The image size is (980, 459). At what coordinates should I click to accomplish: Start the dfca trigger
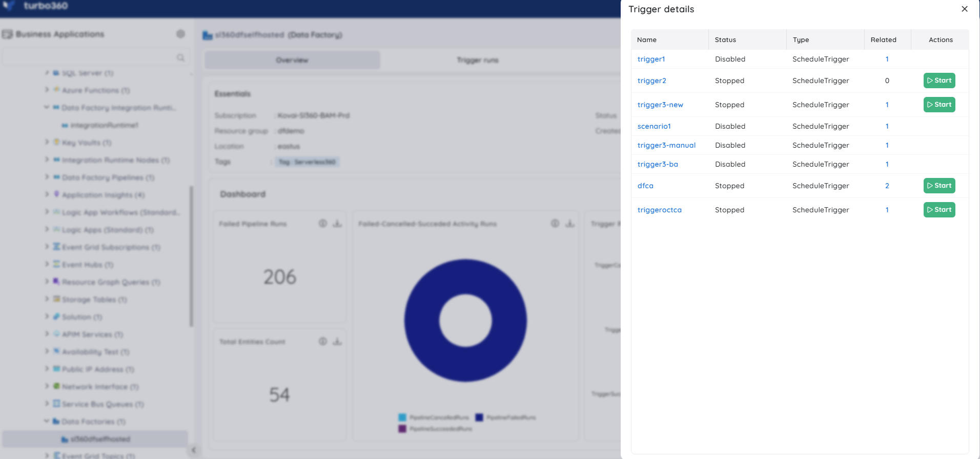coord(939,186)
